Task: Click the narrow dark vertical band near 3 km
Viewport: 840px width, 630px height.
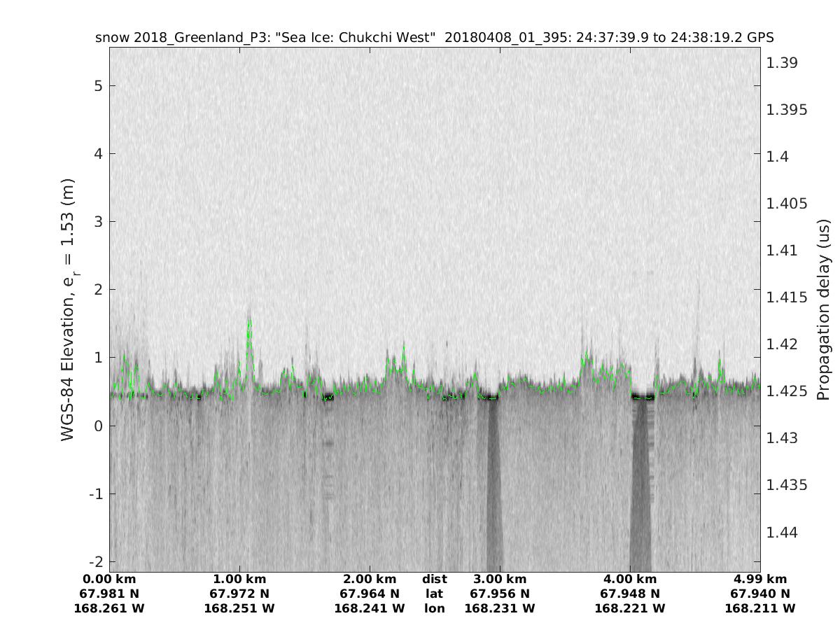Action: [494, 483]
